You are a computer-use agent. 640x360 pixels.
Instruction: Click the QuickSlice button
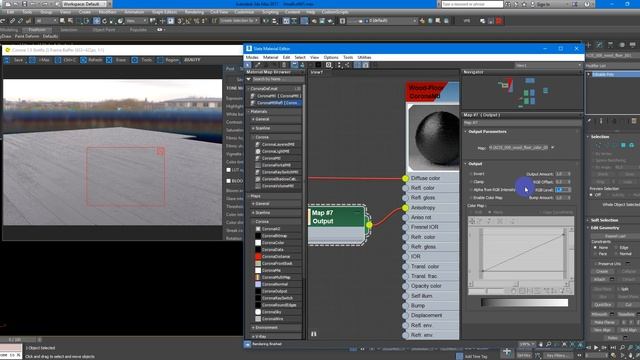tap(602, 304)
